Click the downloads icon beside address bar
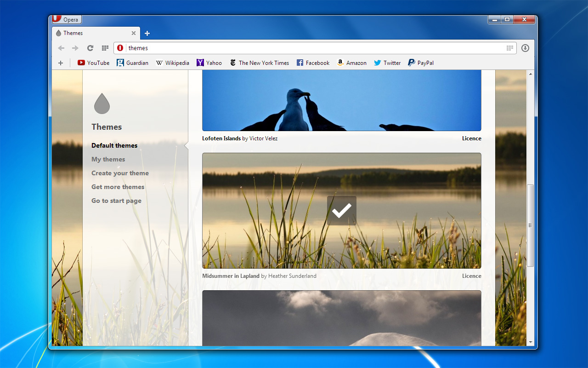 (525, 48)
